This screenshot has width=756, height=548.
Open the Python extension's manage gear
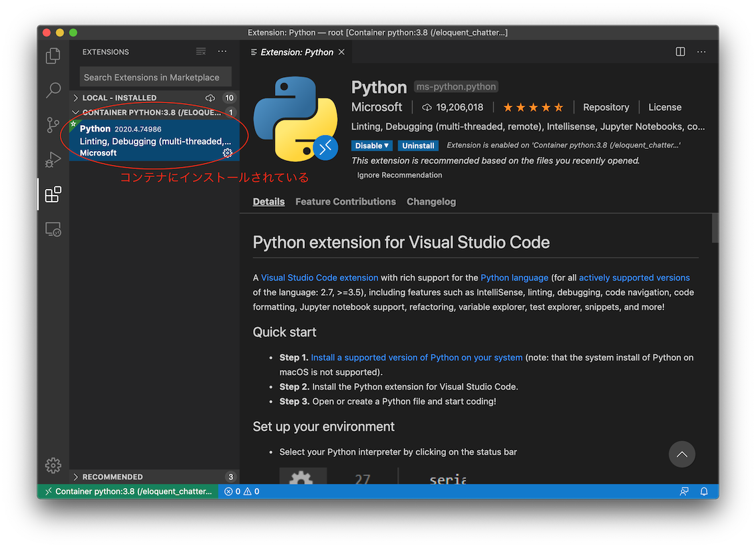(x=227, y=152)
